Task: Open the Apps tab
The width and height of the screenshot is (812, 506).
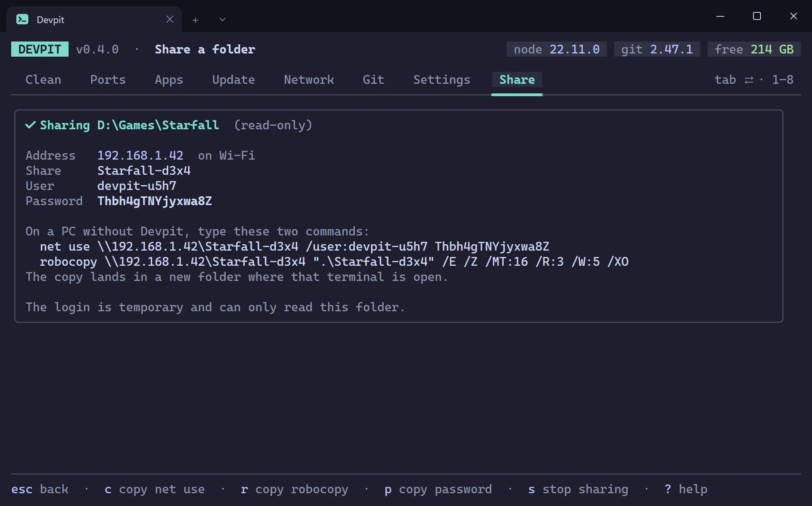Action: pos(169,80)
